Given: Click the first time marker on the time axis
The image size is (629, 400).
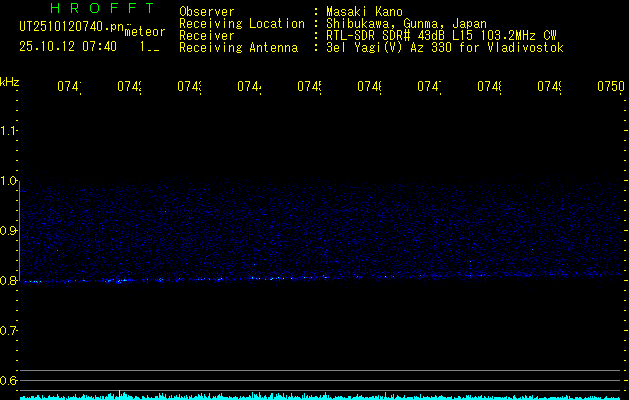Looking at the screenshot, I should 68,88.
